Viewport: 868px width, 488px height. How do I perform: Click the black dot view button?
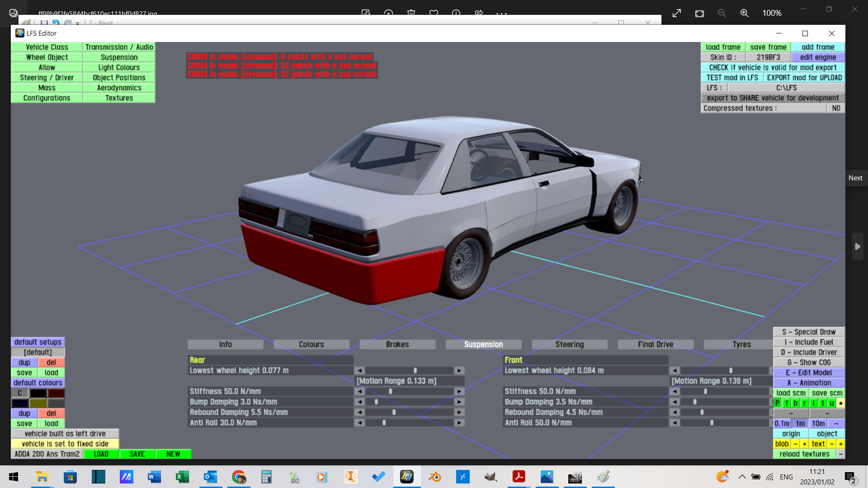coord(840,403)
